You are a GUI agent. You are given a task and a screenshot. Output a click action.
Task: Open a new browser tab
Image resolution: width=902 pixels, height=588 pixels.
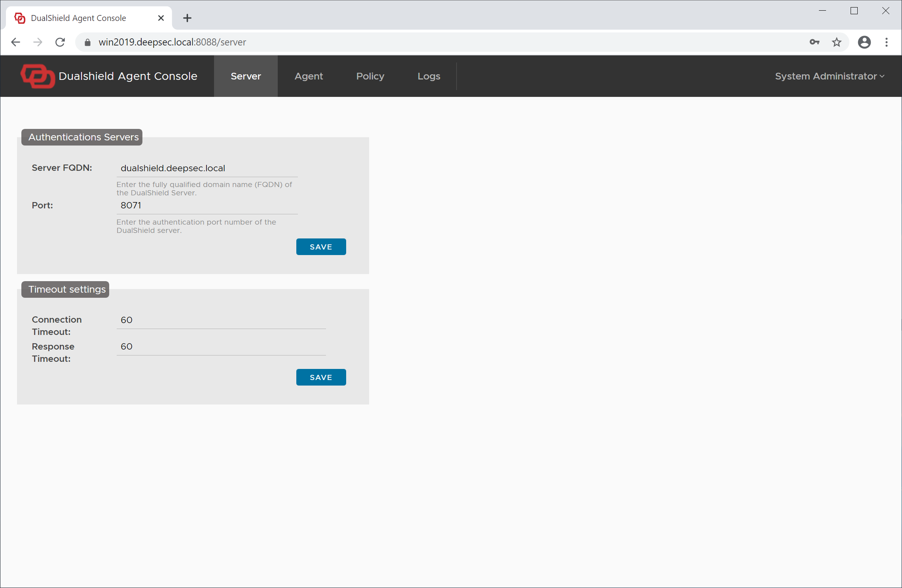[187, 18]
